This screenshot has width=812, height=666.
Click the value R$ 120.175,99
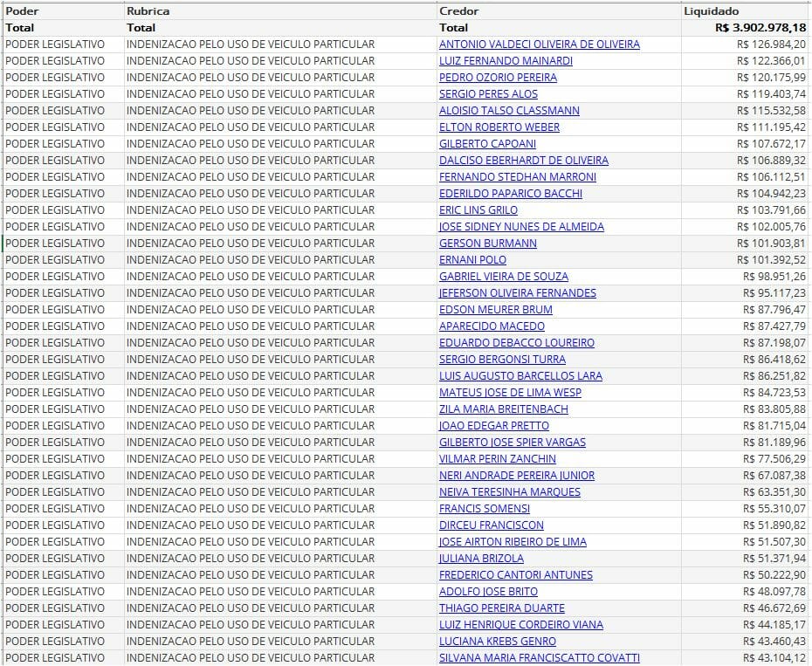(771, 78)
